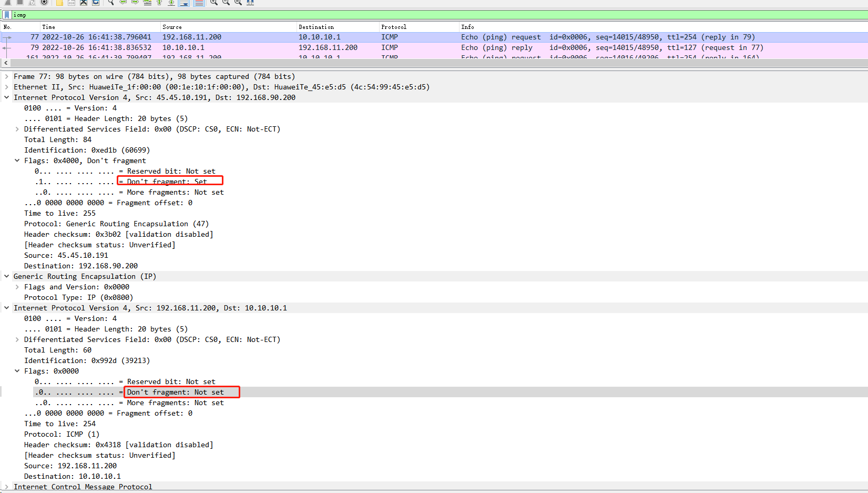
Task: Select the Header checksum: 0x3b02 line
Action: 119,234
